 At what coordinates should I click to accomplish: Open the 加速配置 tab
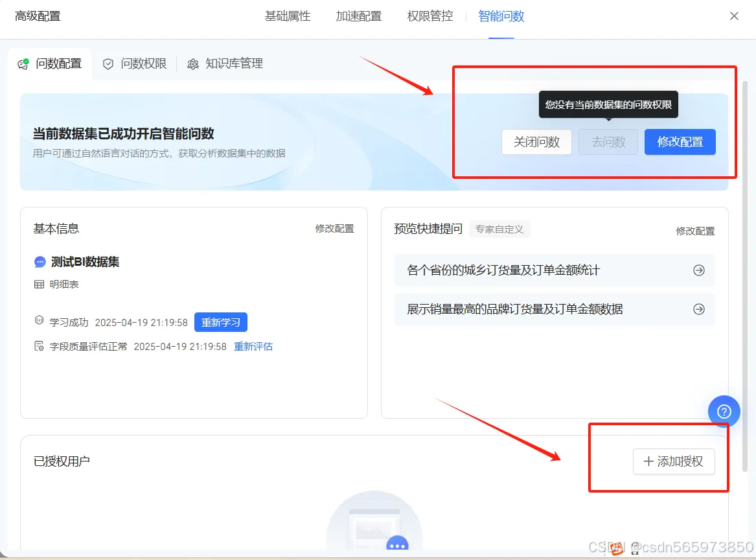(x=359, y=16)
